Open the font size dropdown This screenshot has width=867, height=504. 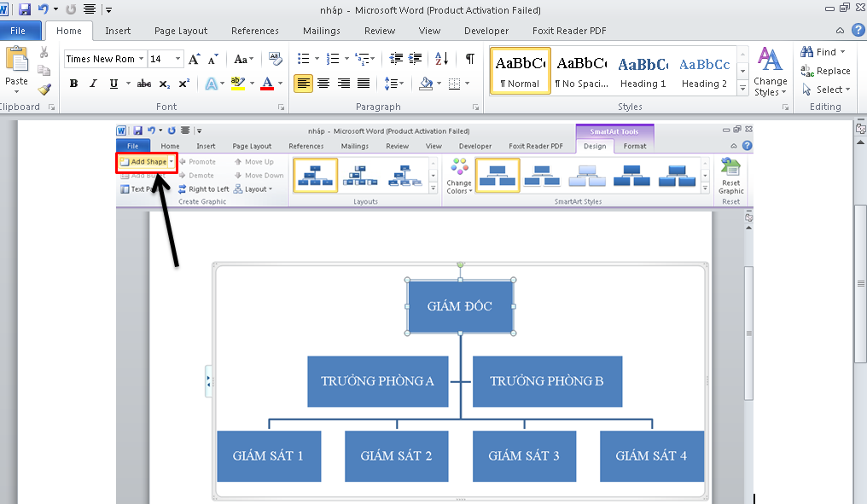coord(178,59)
